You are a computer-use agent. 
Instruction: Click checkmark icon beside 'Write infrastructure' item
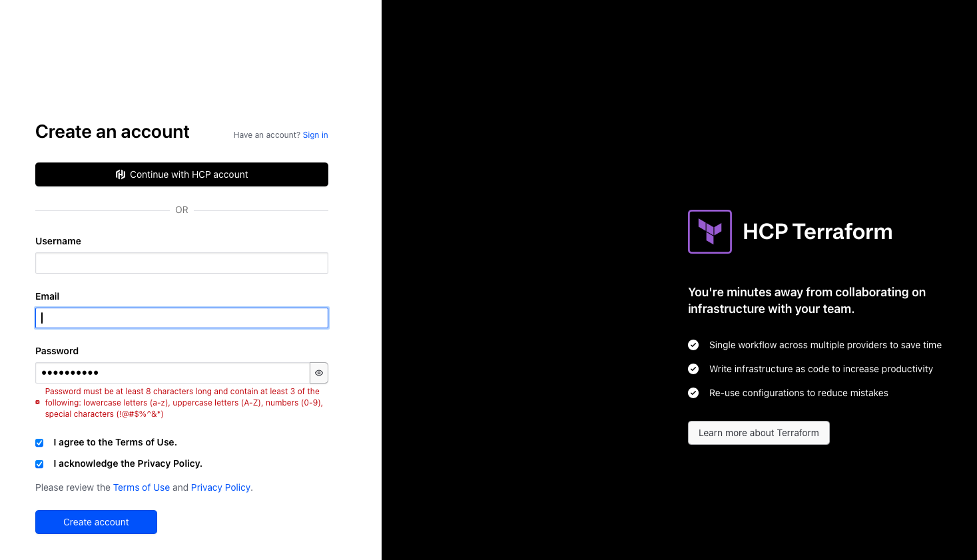click(693, 369)
